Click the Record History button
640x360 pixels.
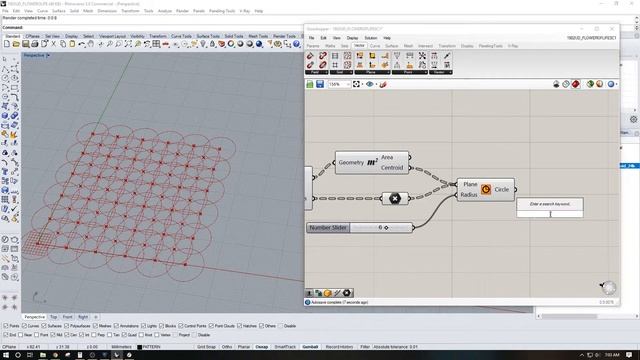pos(339,347)
